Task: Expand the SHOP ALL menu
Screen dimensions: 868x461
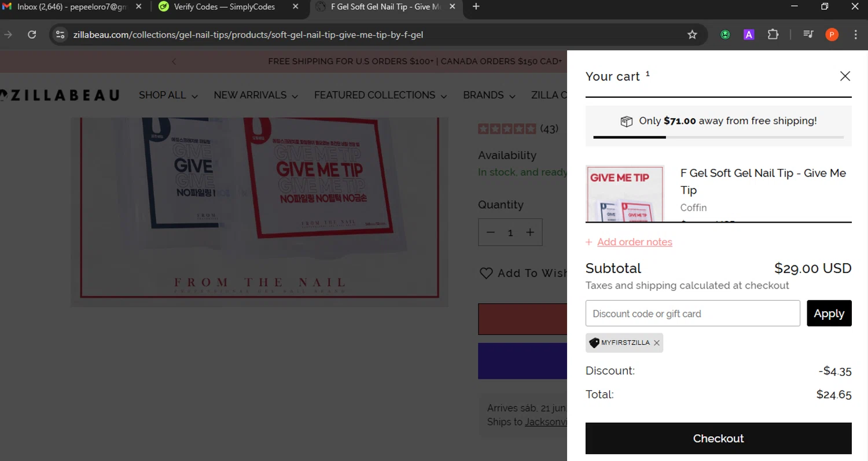Action: coord(168,95)
